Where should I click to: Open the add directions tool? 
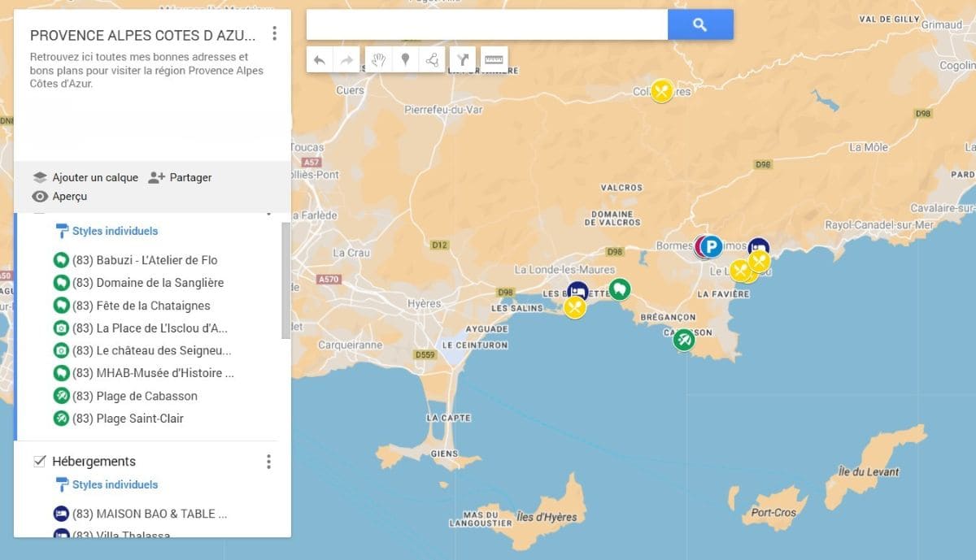pos(462,59)
